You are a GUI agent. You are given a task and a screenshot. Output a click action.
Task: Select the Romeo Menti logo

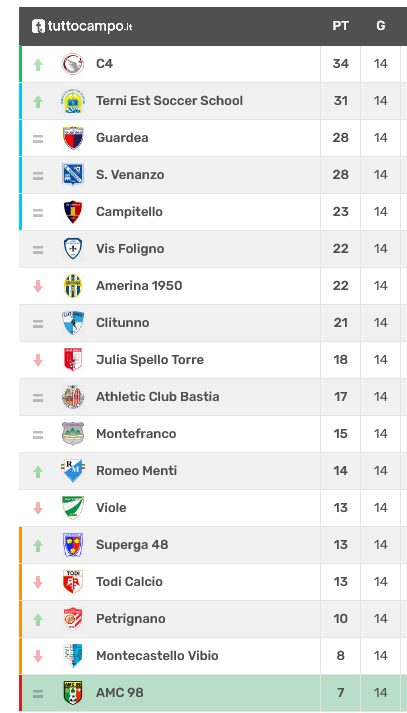click(x=73, y=471)
